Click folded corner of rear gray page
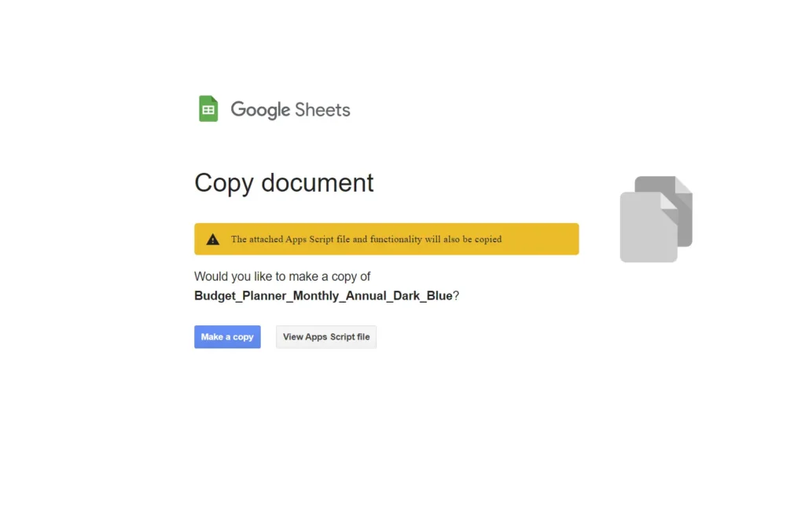This screenshot has height=532, width=805. pos(684,185)
